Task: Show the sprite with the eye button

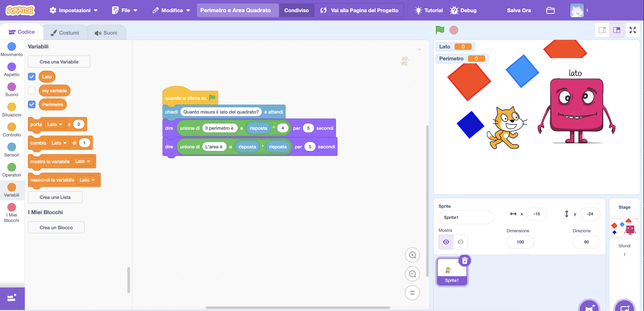Action: point(446,242)
